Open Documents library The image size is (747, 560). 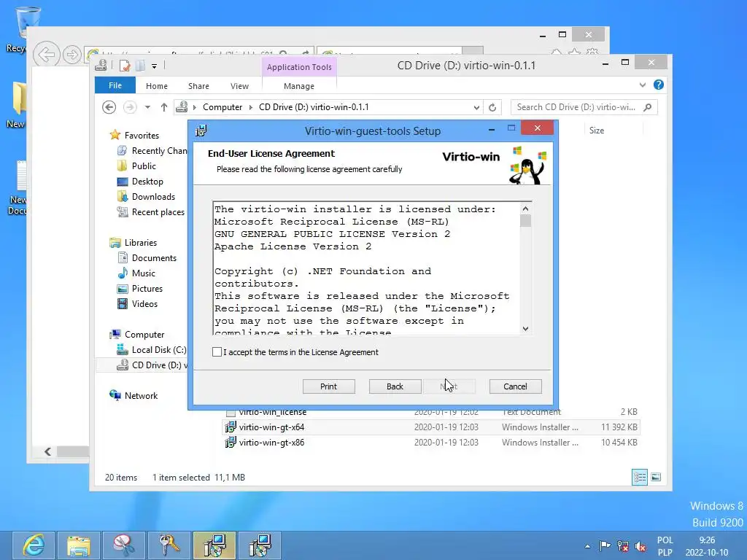[x=154, y=257]
